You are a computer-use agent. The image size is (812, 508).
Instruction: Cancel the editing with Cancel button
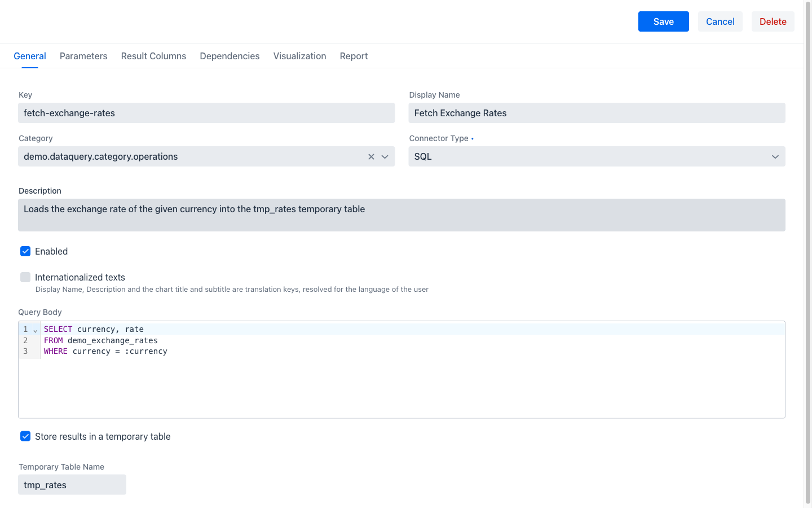[x=720, y=21]
